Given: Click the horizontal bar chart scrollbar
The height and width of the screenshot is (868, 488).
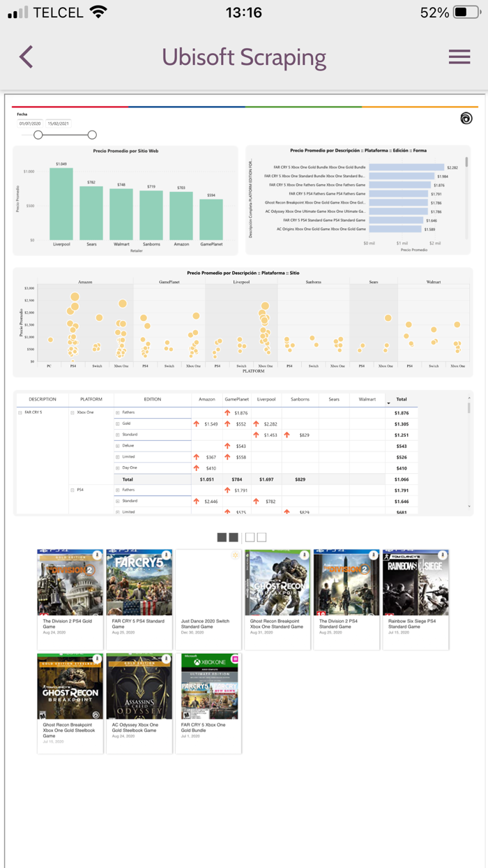Looking at the screenshot, I should 466,162.
